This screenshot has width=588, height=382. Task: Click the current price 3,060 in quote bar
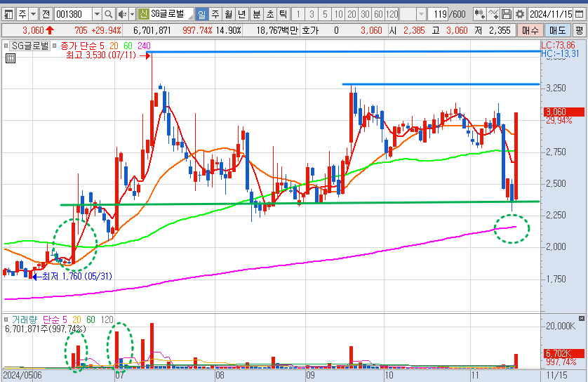pyautogui.click(x=33, y=30)
